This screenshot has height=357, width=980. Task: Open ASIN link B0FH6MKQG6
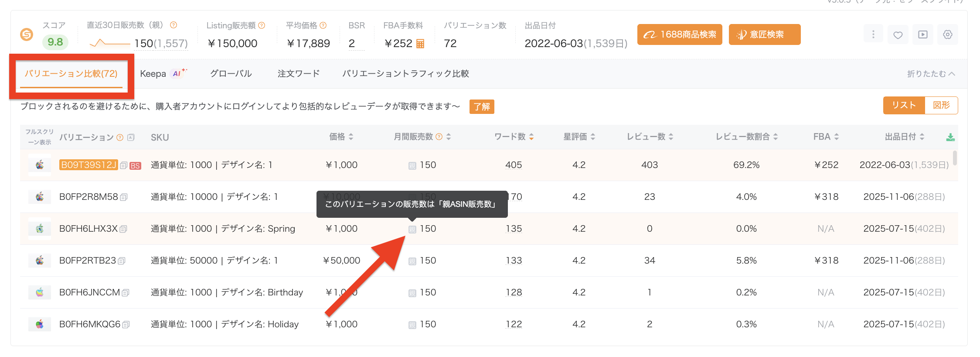(x=90, y=324)
